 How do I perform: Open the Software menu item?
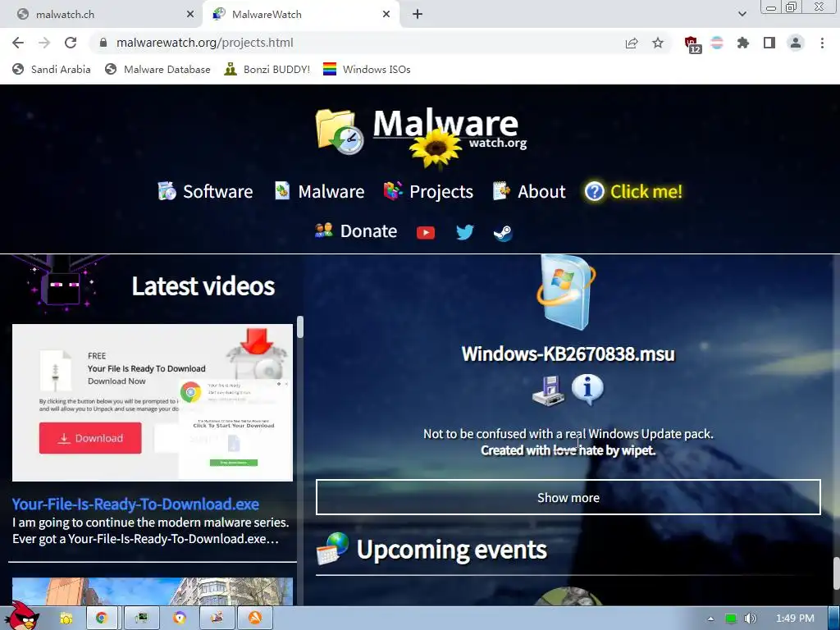(x=205, y=191)
